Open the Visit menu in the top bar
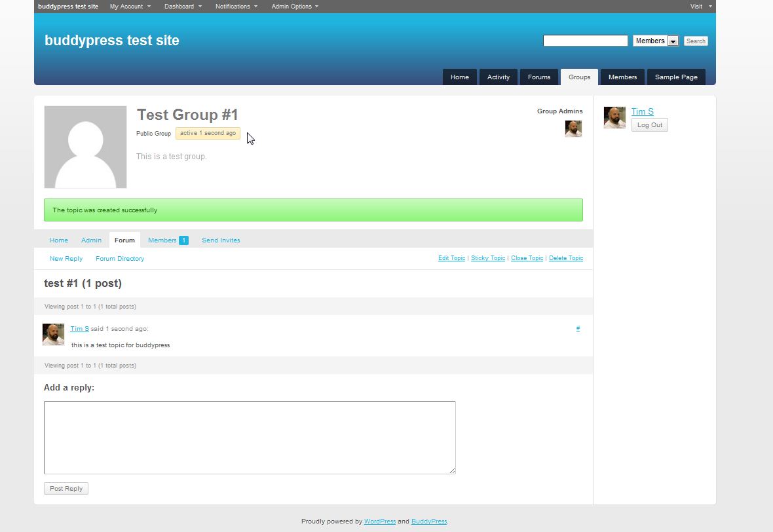 pos(700,7)
